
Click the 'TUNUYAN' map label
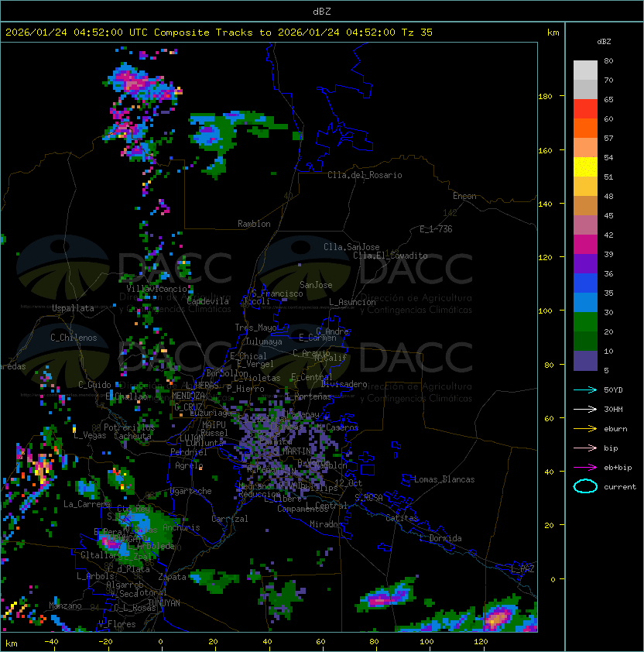pyautogui.click(x=164, y=603)
